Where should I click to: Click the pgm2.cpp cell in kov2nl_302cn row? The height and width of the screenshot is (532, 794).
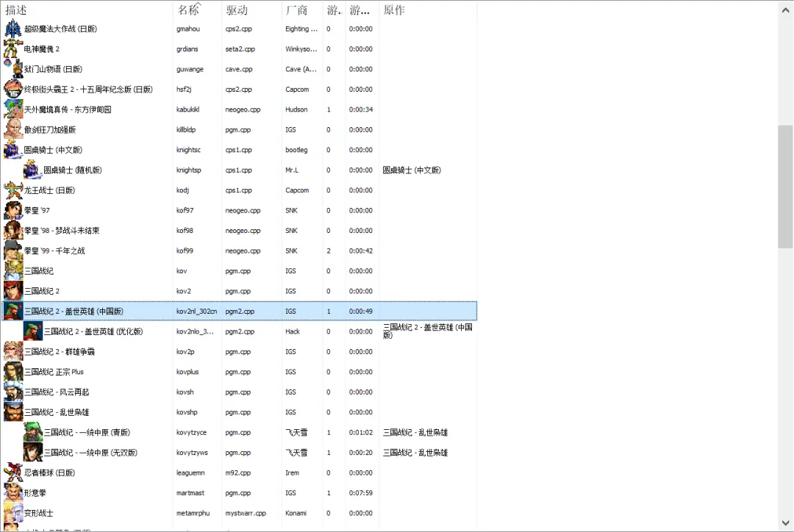click(x=240, y=312)
